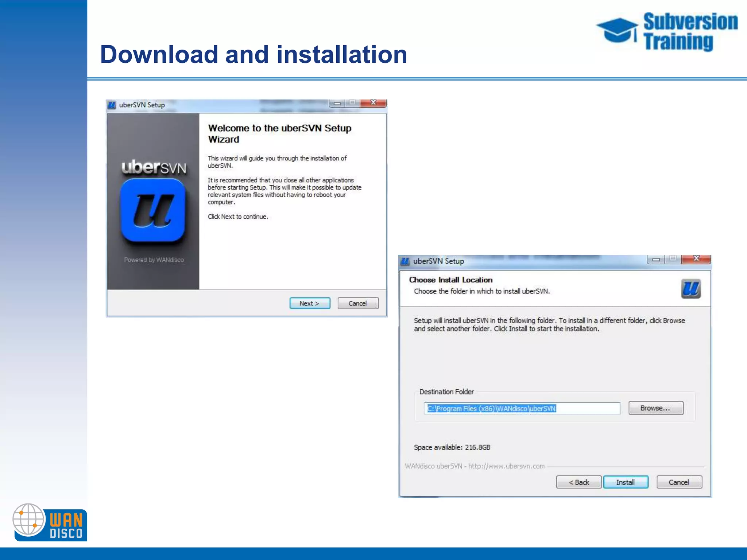The height and width of the screenshot is (560, 747).
Task: Cancel the uberSVN welcome wizard
Action: [357, 303]
